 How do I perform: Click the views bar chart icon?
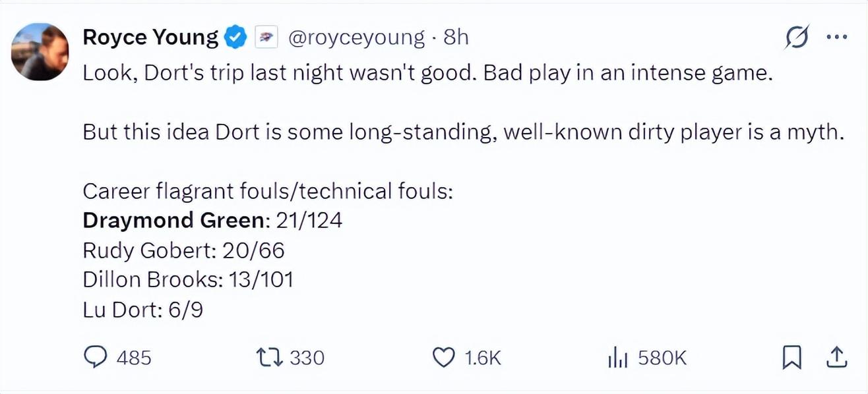coord(617,357)
